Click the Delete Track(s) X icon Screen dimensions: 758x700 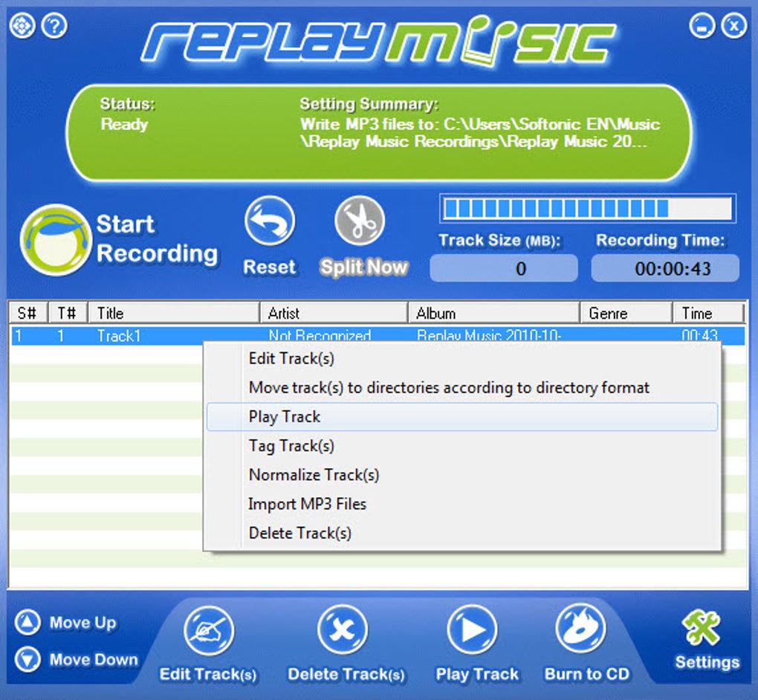343,630
